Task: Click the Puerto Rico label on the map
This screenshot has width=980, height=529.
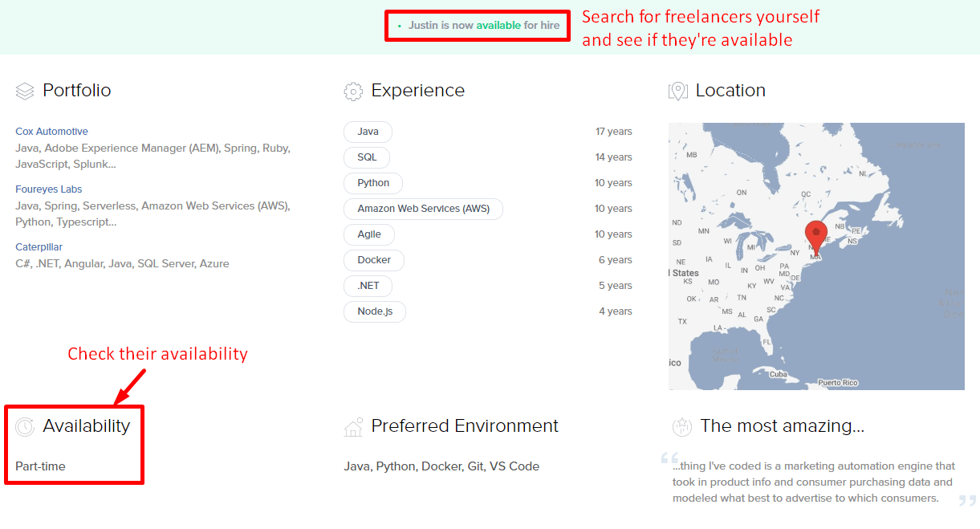Action: [x=838, y=383]
